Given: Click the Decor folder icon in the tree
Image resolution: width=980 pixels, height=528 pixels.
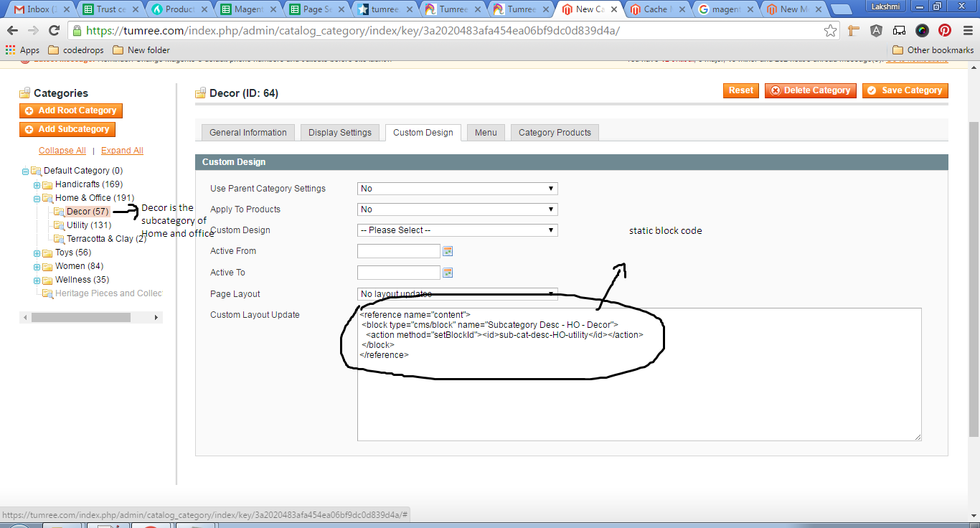Looking at the screenshot, I should pos(59,211).
